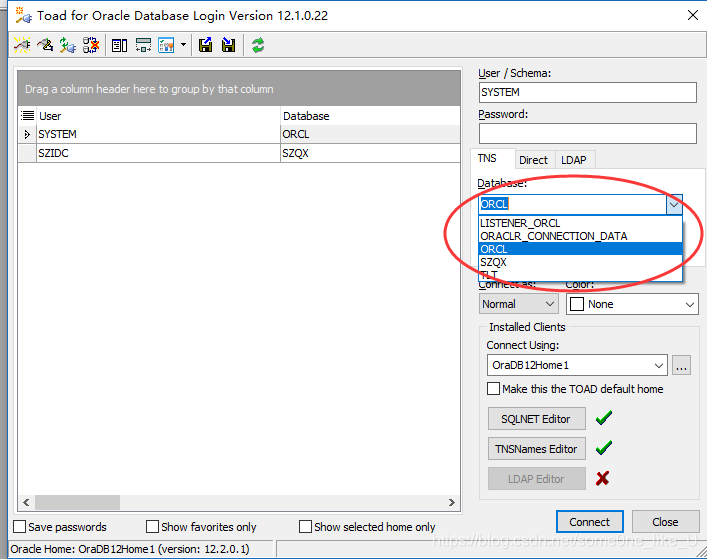The image size is (707, 559).
Task: Click the Database combo box text ORCL
Action: (x=494, y=204)
